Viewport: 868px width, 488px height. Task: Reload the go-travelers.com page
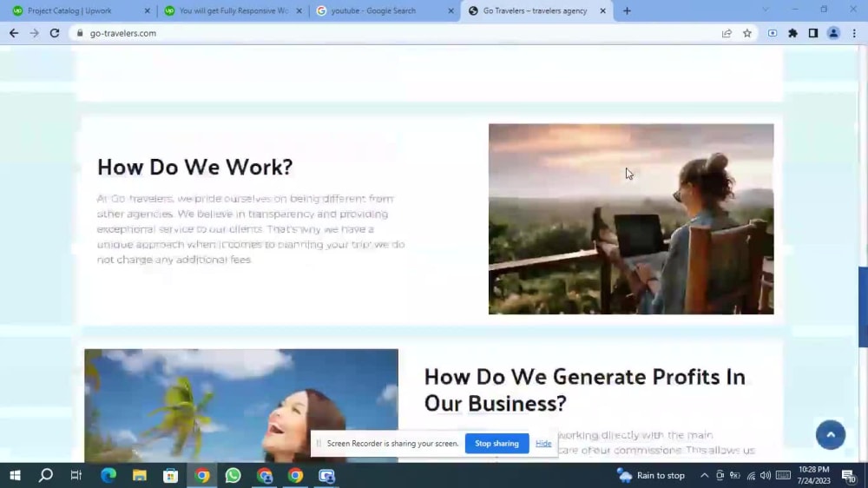pos(54,33)
